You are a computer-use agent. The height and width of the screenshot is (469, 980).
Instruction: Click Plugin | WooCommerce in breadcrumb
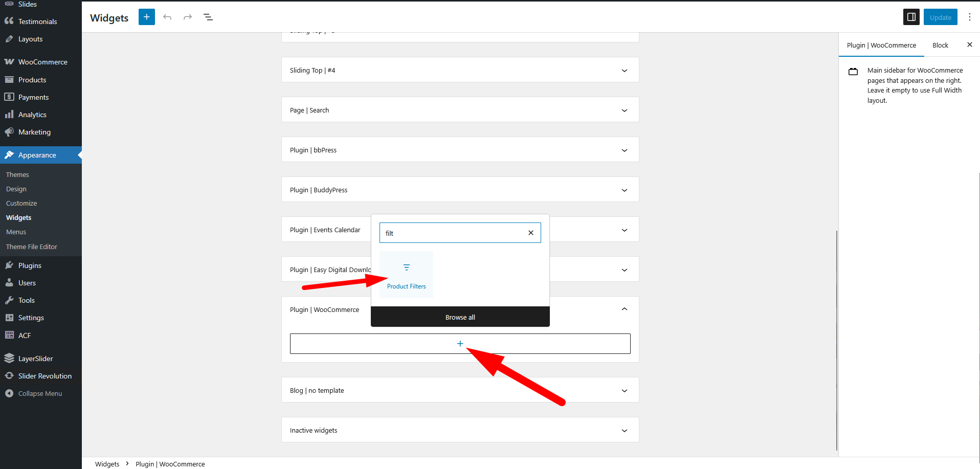pos(170,464)
